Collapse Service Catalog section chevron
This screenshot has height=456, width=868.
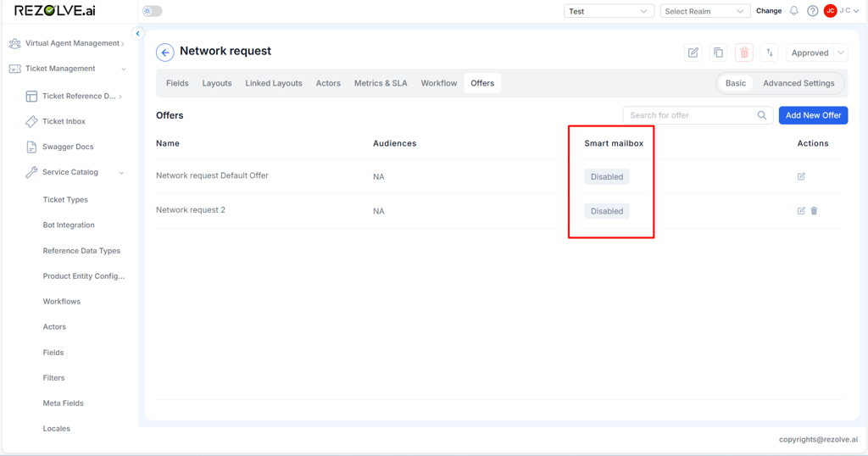(x=121, y=173)
